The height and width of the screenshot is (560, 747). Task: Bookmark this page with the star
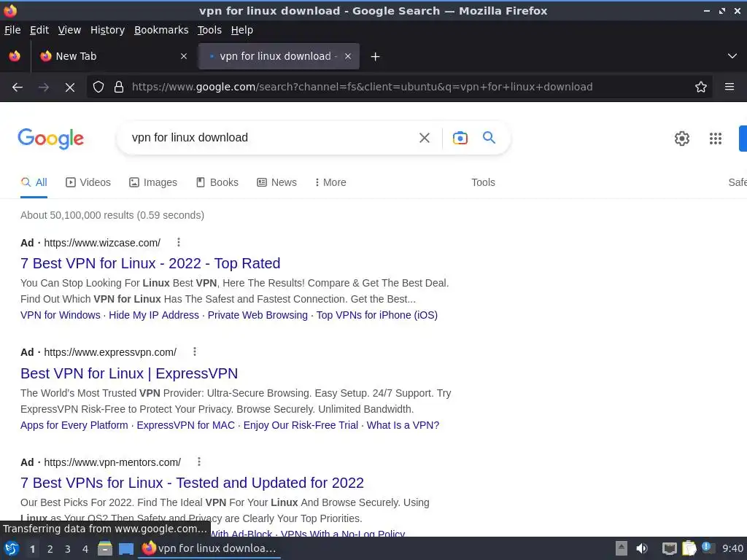(700, 87)
